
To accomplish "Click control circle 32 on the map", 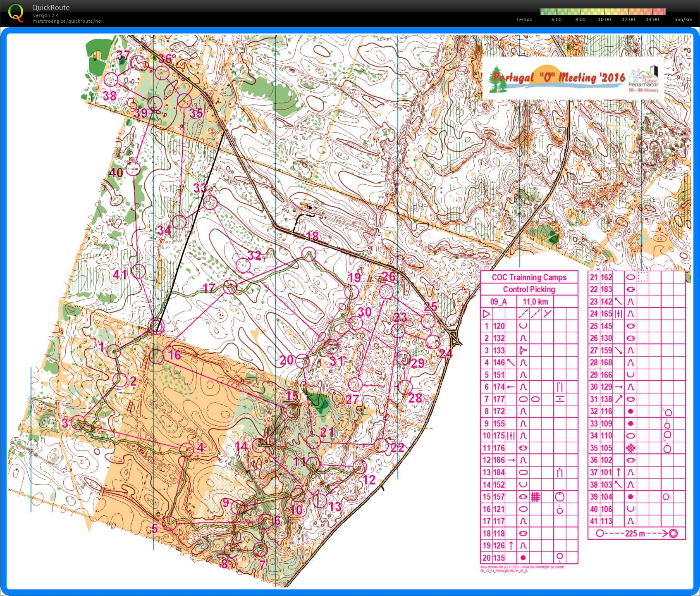I will [243, 266].
